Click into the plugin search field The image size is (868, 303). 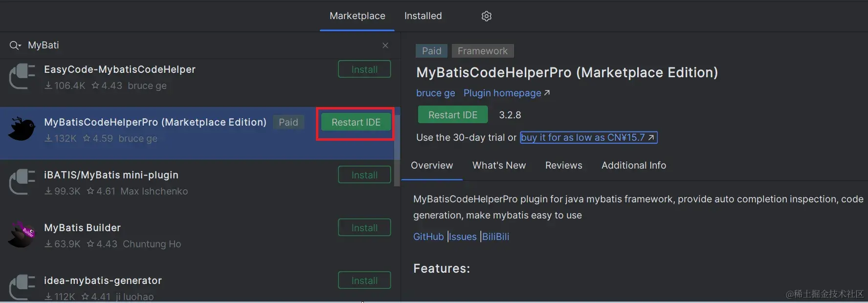200,45
